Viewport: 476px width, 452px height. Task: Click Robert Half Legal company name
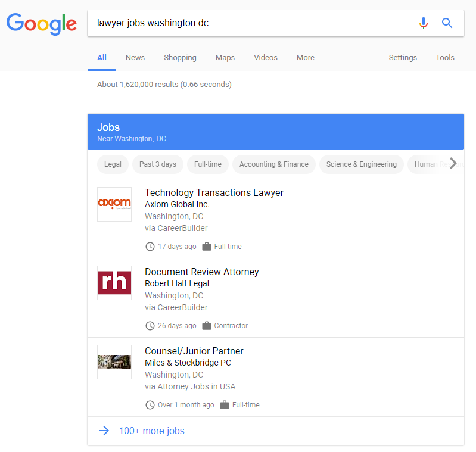click(177, 283)
